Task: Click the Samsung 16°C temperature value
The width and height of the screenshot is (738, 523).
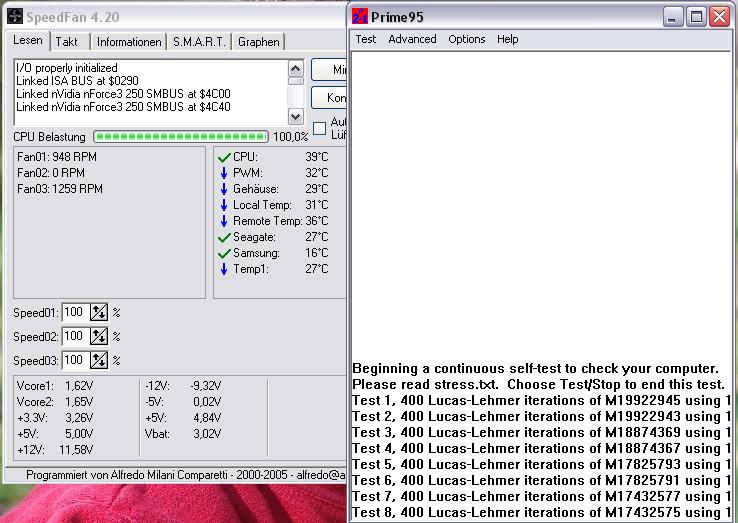Action: (317, 253)
